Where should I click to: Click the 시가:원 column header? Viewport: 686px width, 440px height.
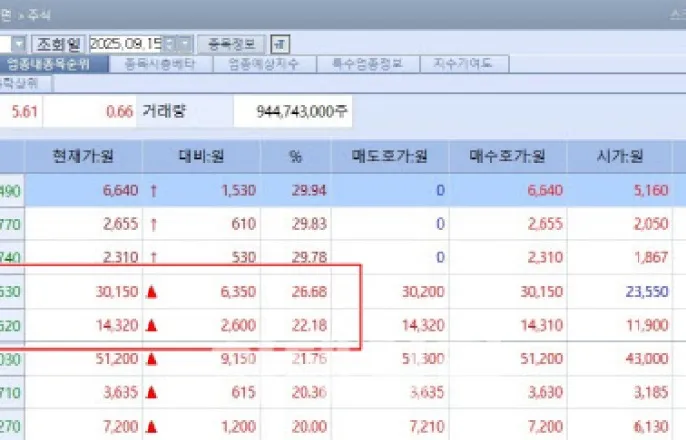pyautogui.click(x=620, y=156)
